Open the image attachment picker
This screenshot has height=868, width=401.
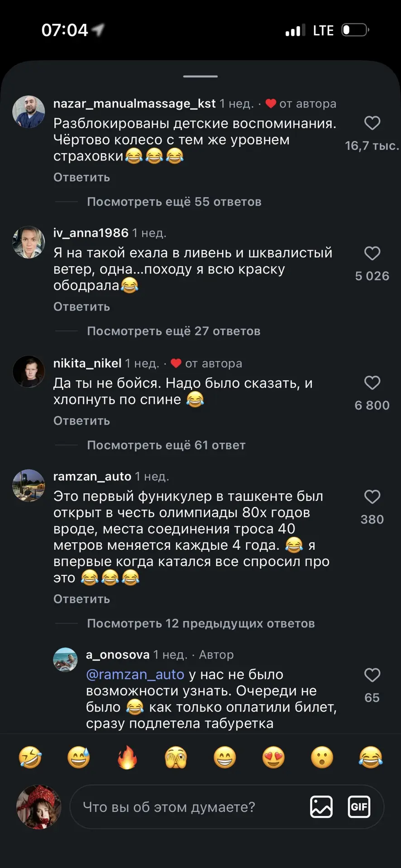(321, 807)
